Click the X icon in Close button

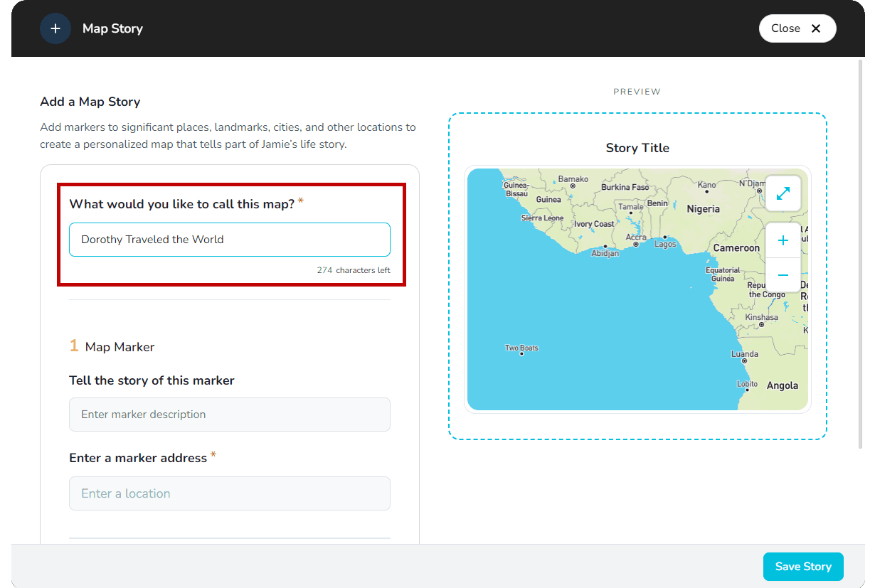pyautogui.click(x=816, y=28)
